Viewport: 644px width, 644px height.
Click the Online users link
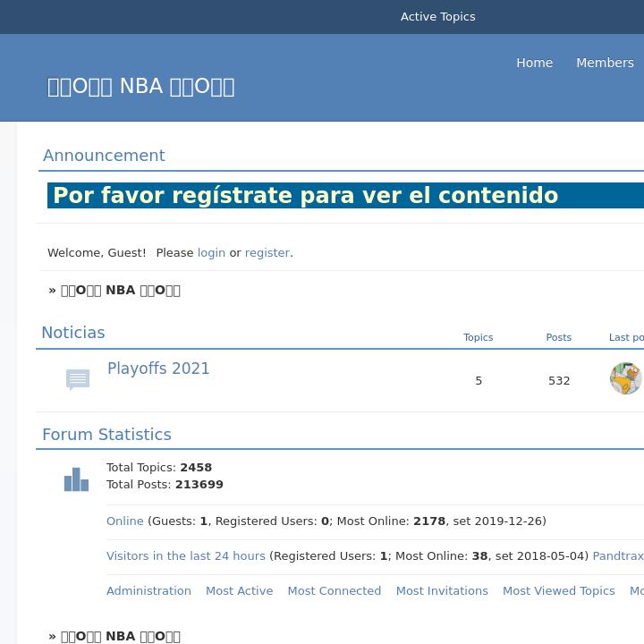pos(124,521)
